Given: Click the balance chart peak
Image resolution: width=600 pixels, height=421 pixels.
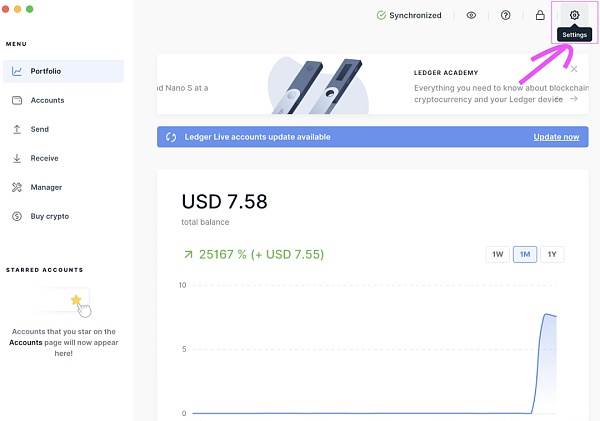Looking at the screenshot, I should tap(547, 315).
